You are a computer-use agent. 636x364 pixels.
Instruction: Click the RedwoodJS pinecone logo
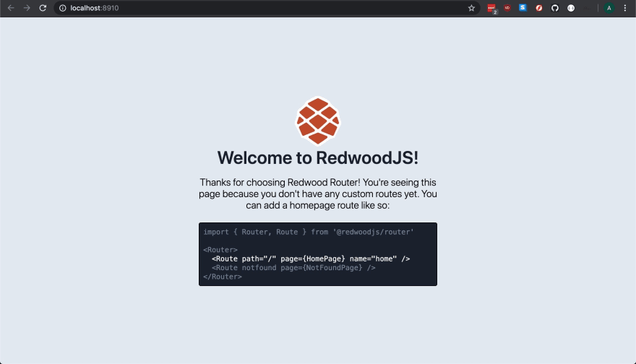click(x=318, y=121)
